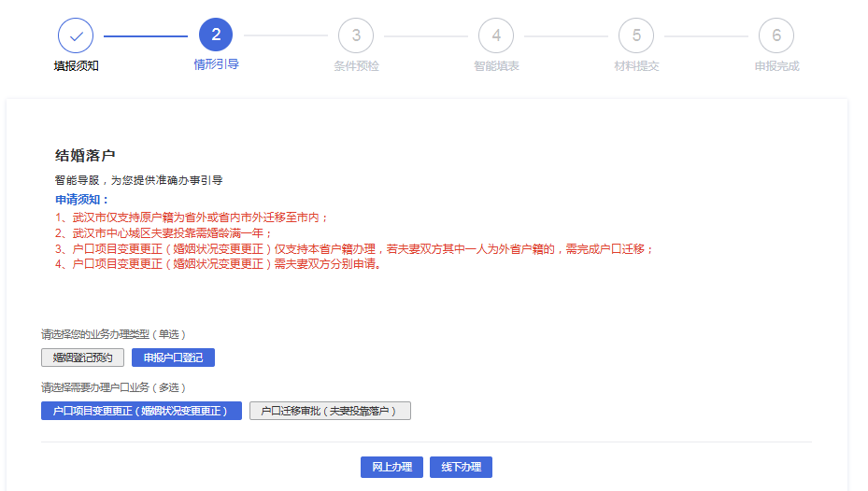868x491 pixels.
Task: Click the 申报完成 step label
Action: 776,65
